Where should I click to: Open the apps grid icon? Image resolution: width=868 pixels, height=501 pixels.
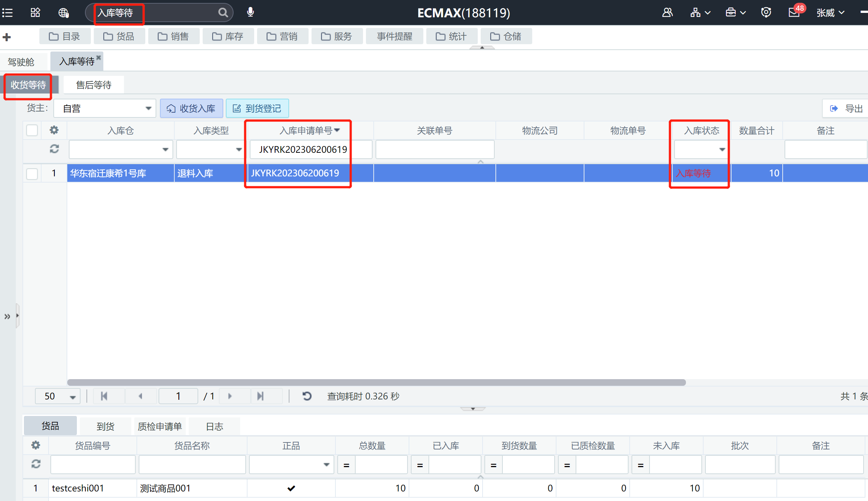click(x=35, y=13)
